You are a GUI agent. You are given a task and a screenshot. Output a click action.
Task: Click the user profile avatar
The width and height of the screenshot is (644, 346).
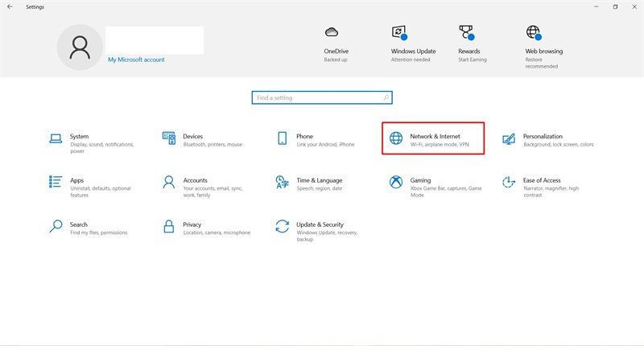80,47
